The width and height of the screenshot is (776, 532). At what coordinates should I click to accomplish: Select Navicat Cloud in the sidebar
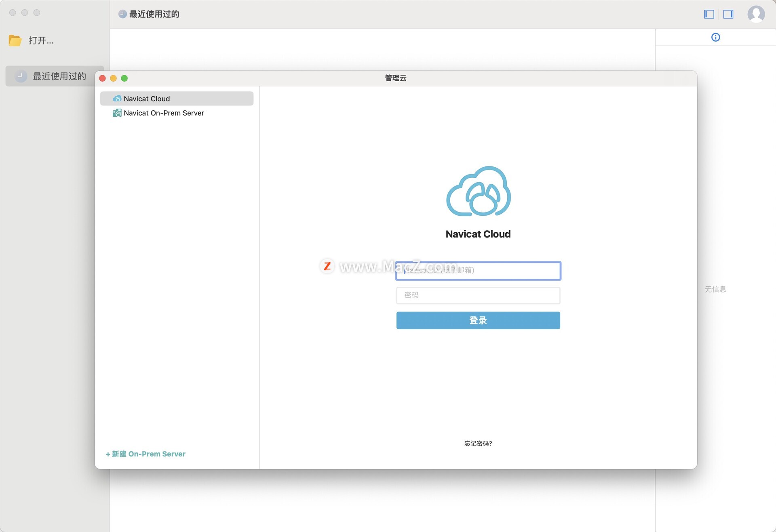coord(177,99)
